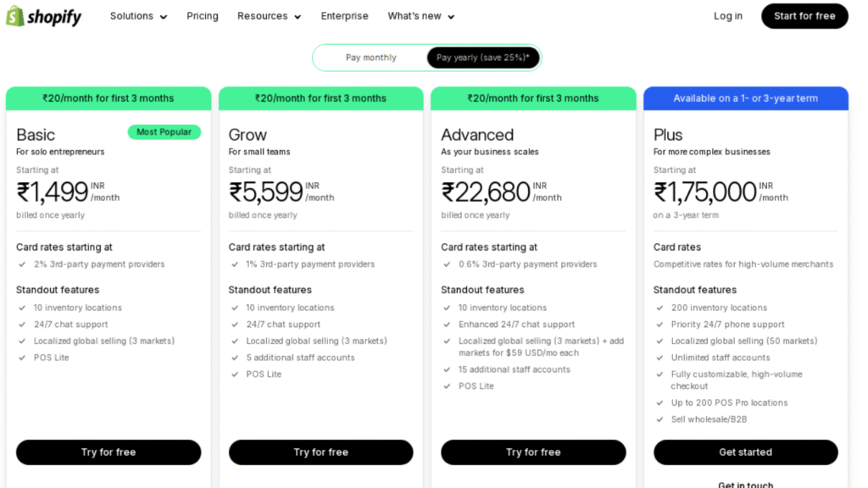Click the Shopify logo
This screenshot has height=488, width=868.
[x=43, y=17]
